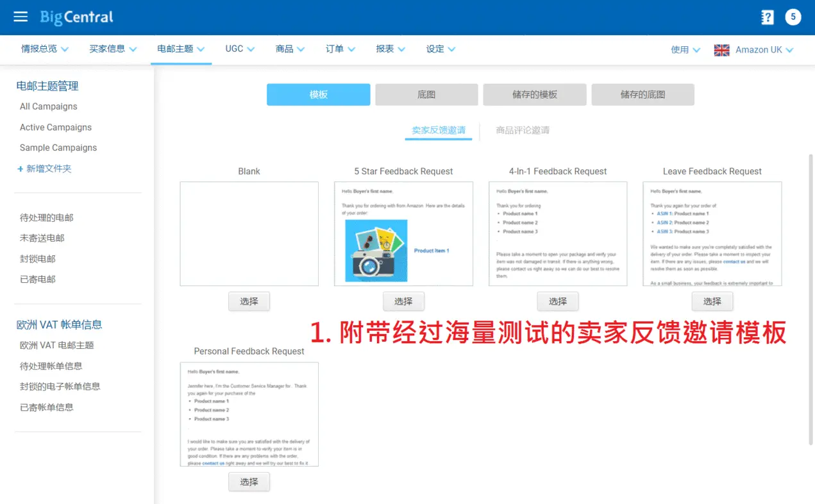Switch to the 储存的模板 tab
This screenshot has height=504, width=815.
(534, 94)
